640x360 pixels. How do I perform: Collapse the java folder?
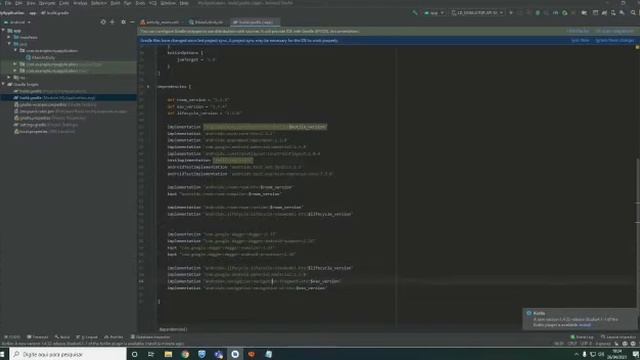click(x=9, y=44)
